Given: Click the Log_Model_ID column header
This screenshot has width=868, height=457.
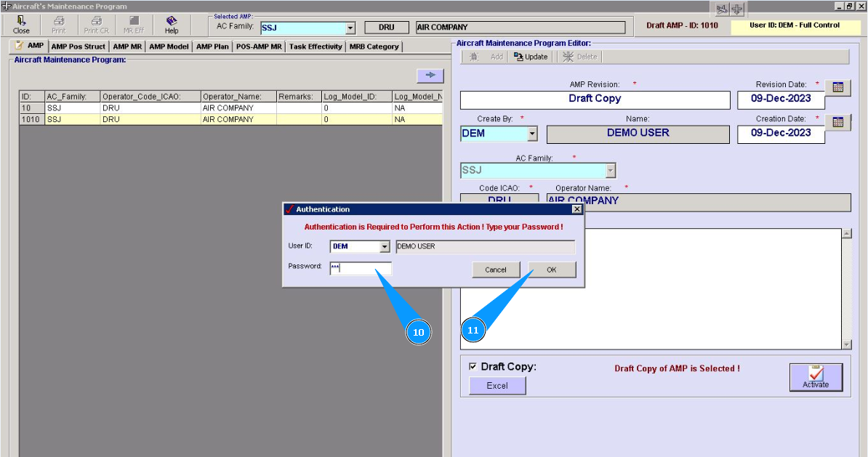Looking at the screenshot, I should tap(356, 97).
